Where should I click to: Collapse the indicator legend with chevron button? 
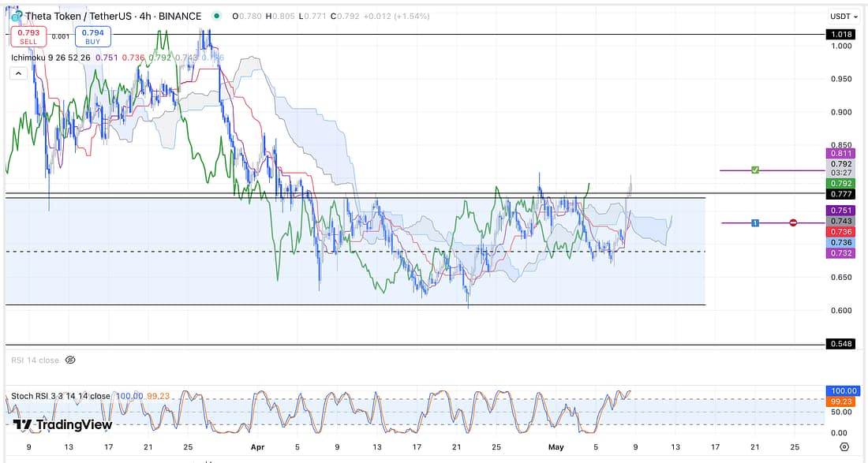17,73
